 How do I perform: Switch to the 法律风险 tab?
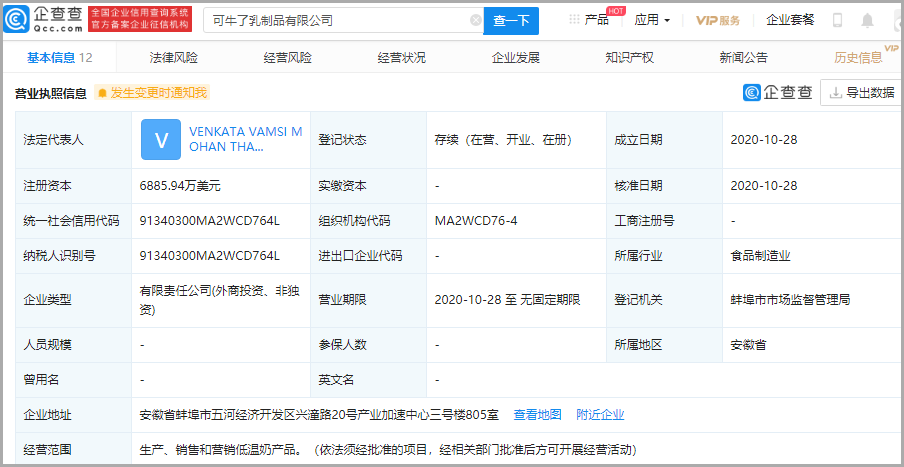(x=174, y=58)
